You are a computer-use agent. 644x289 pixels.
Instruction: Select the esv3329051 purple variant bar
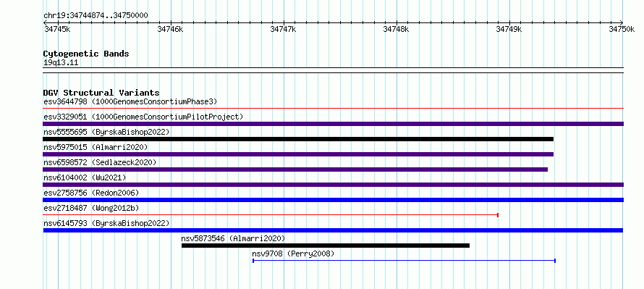[x=333, y=124]
